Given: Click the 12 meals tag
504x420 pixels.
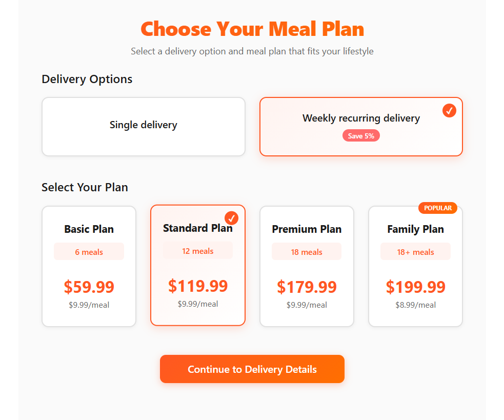Looking at the screenshot, I should tap(198, 251).
